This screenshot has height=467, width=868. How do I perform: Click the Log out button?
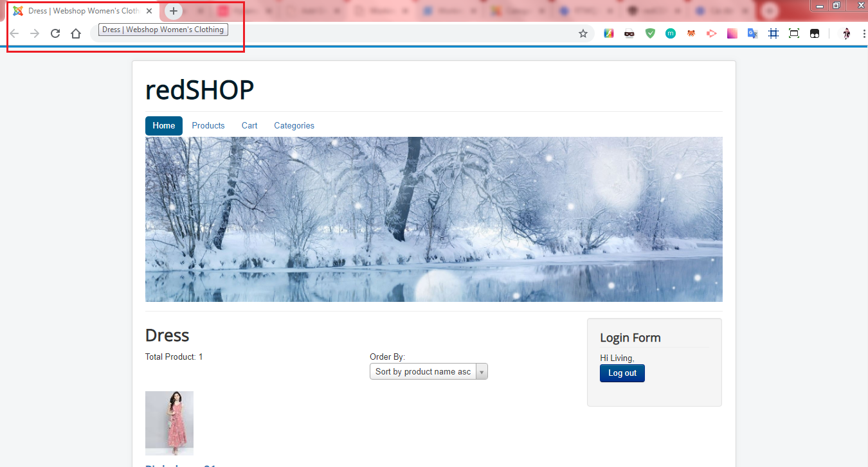click(x=622, y=373)
